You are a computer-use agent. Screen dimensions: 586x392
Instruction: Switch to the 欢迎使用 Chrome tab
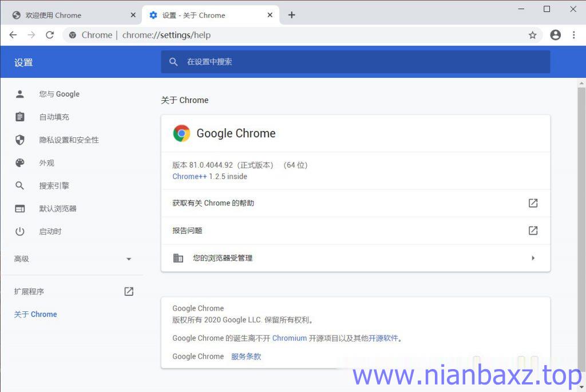71,15
